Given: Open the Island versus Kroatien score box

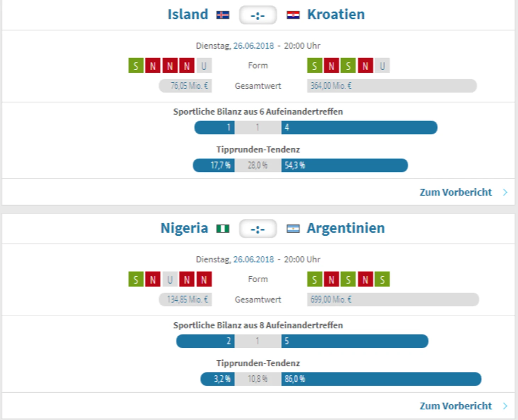Looking at the screenshot, I should (x=258, y=15).
